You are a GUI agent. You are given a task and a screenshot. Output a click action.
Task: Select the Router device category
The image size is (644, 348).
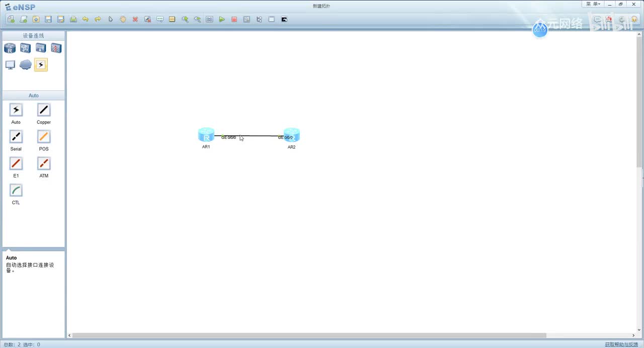click(10, 48)
